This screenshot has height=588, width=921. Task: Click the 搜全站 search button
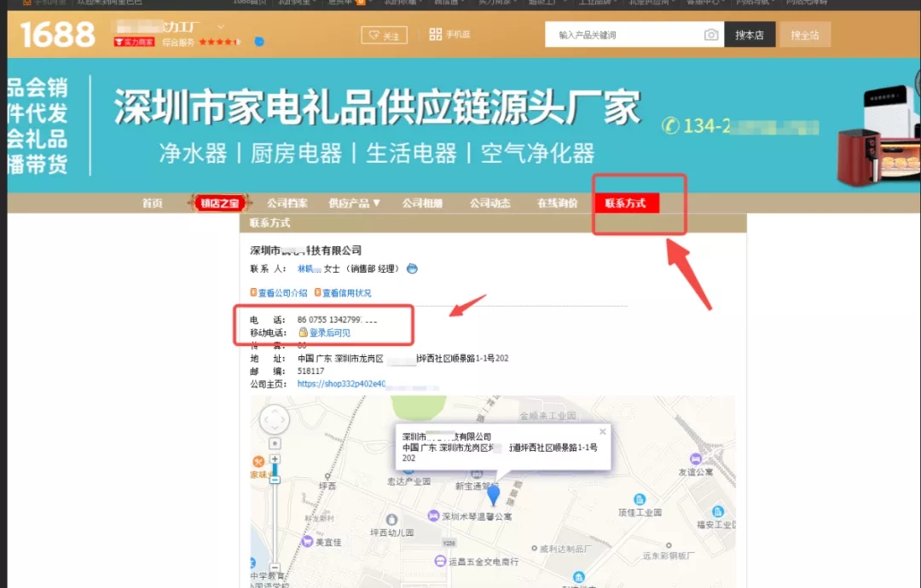(x=804, y=35)
